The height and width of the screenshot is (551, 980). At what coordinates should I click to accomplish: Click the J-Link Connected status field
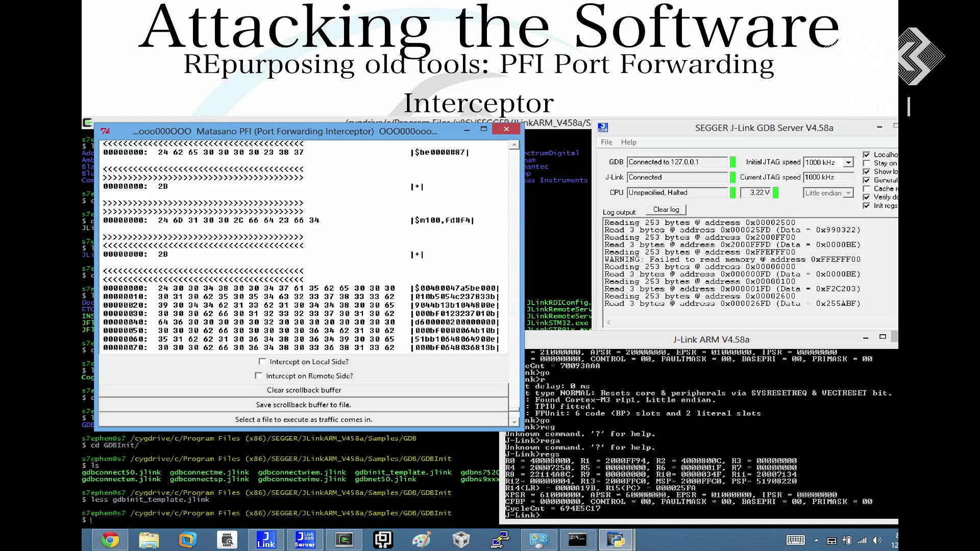coord(677,178)
